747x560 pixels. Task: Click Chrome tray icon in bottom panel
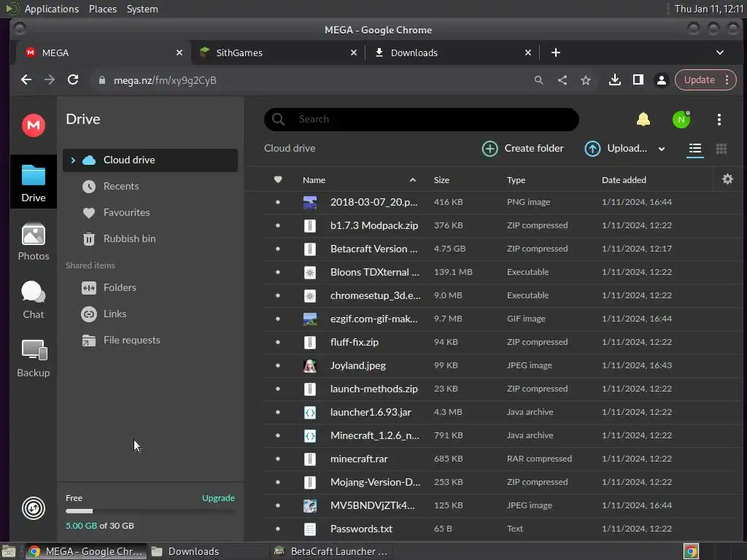pos(691,551)
